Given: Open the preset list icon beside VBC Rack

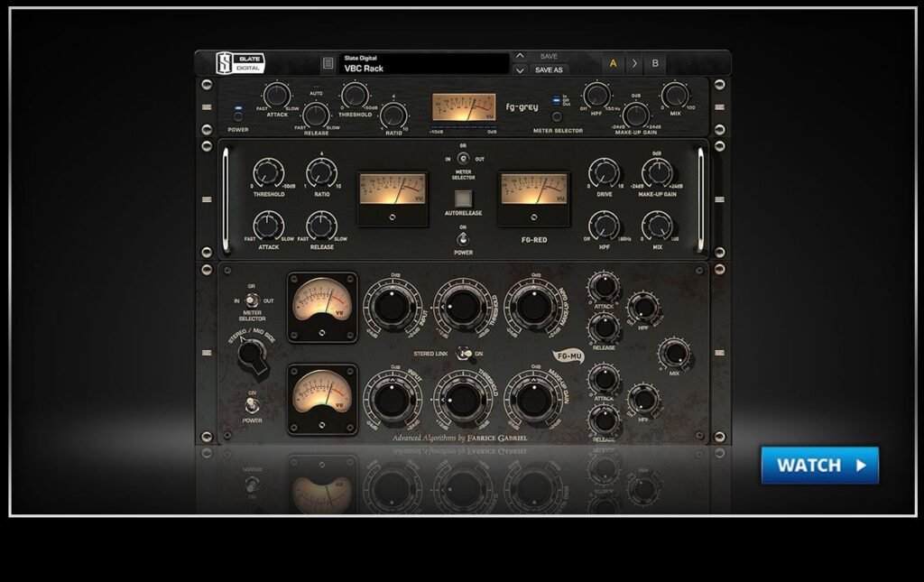Looking at the screenshot, I should click(328, 60).
